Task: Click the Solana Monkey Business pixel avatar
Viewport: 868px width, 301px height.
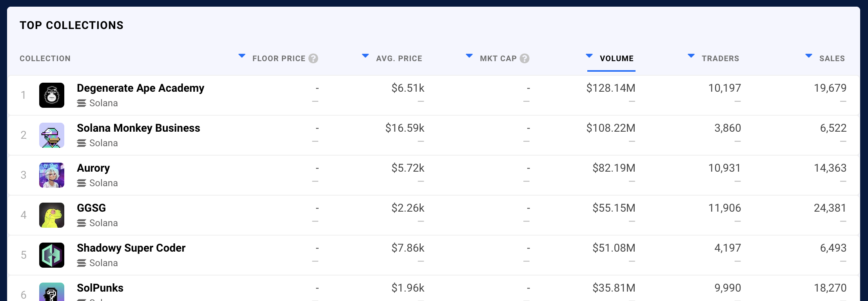Action: (52, 135)
